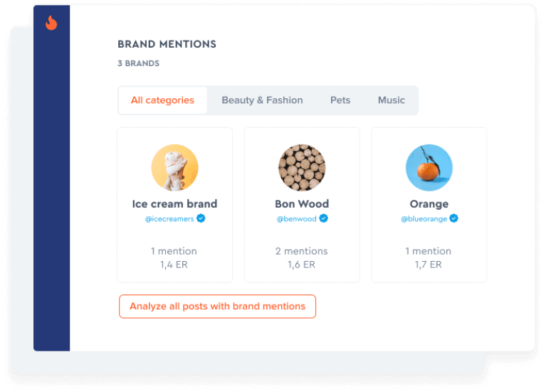Switch to Beauty & Fashion category
Image resolution: width=546 pixels, height=392 pixels.
262,100
